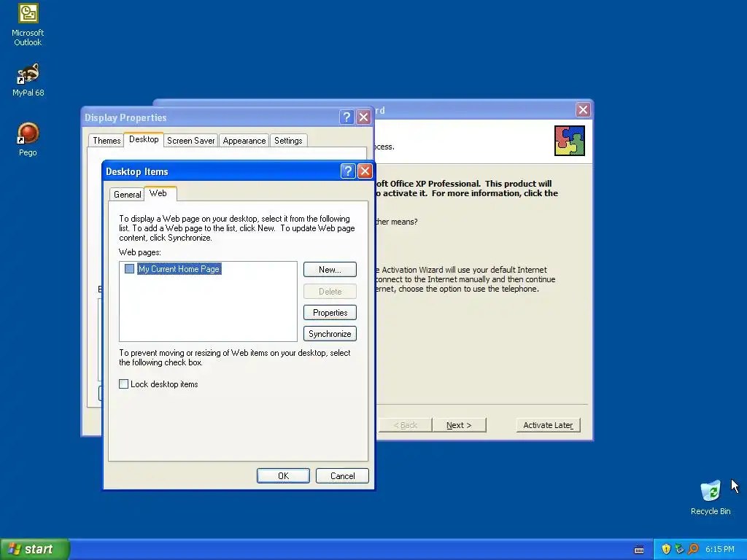Check the My Current Home Page checkbox
Viewport: 747px width, 560px height.
tap(129, 268)
